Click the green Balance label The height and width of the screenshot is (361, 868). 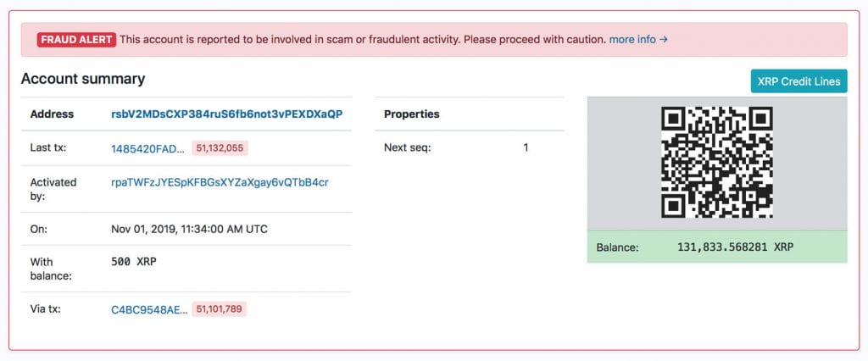tap(617, 247)
